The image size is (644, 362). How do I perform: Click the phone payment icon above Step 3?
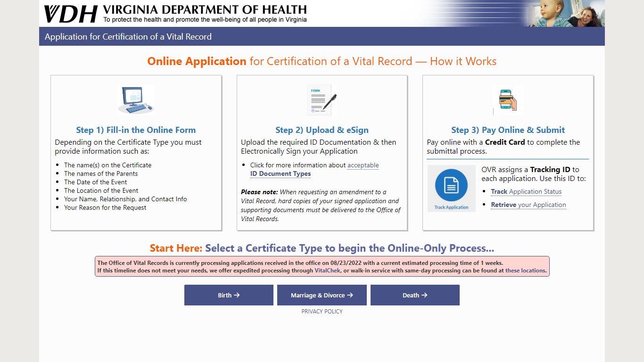(x=508, y=100)
